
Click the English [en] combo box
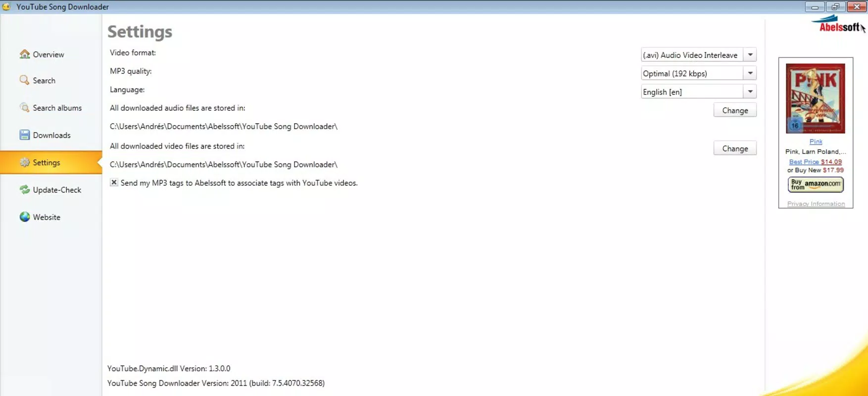[698, 92]
